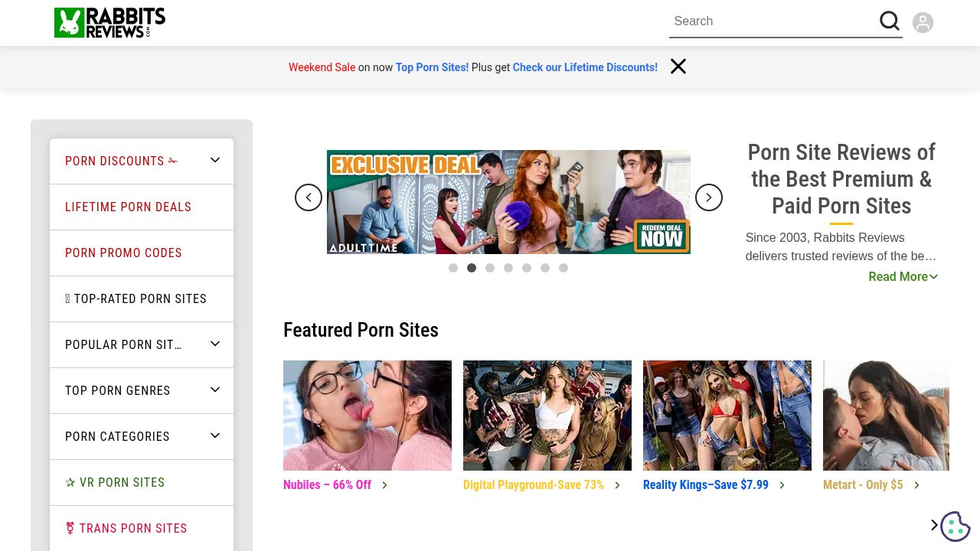Click the arrow next to Reality Kings offer
Image resolution: width=980 pixels, height=551 pixels.
point(782,485)
